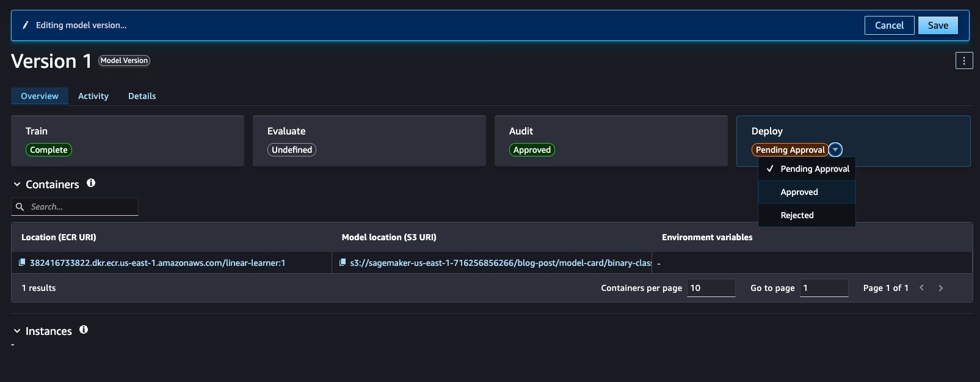Viewport: 980px width, 382px height.
Task: Go to next containers page
Action: coord(941,288)
